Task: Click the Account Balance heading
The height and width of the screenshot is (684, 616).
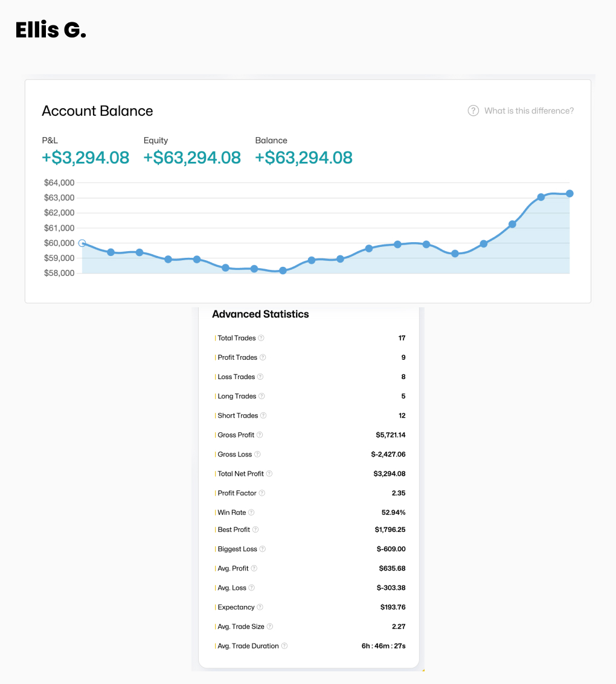Action: [97, 111]
